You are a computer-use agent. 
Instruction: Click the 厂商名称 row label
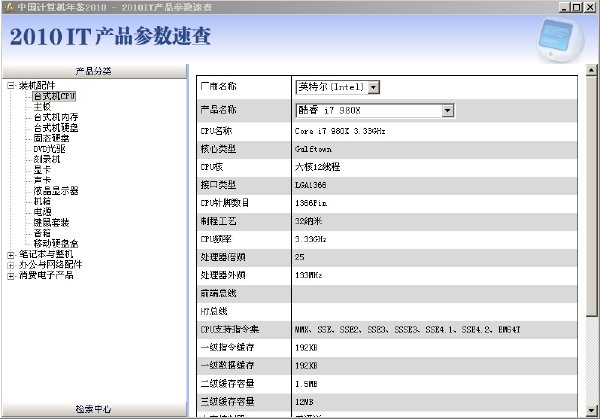click(x=218, y=86)
